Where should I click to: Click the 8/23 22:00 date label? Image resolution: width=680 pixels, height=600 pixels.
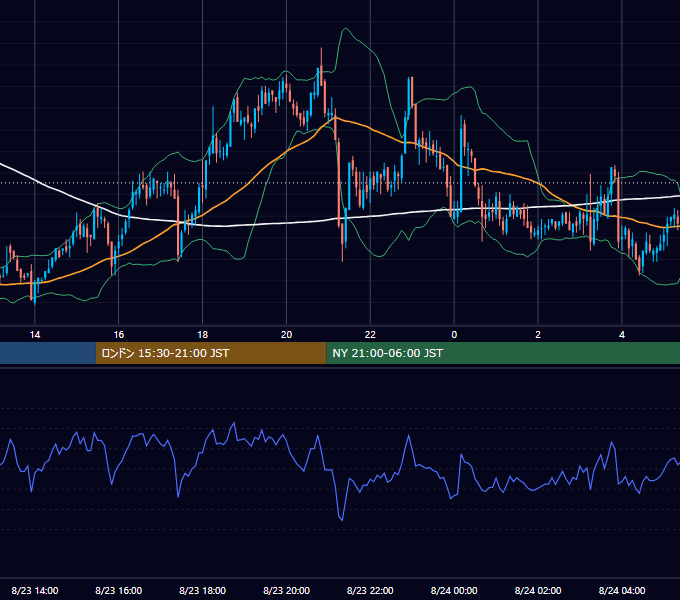click(370, 590)
